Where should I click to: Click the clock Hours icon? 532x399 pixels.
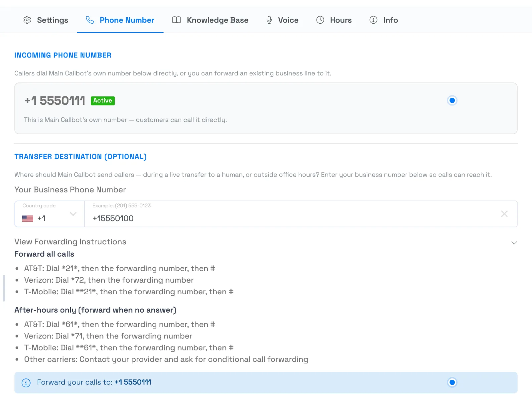[320, 20]
